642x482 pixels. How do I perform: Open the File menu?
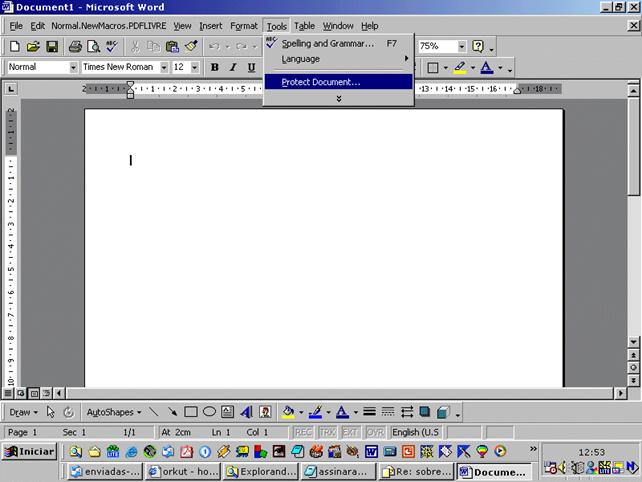(16, 26)
